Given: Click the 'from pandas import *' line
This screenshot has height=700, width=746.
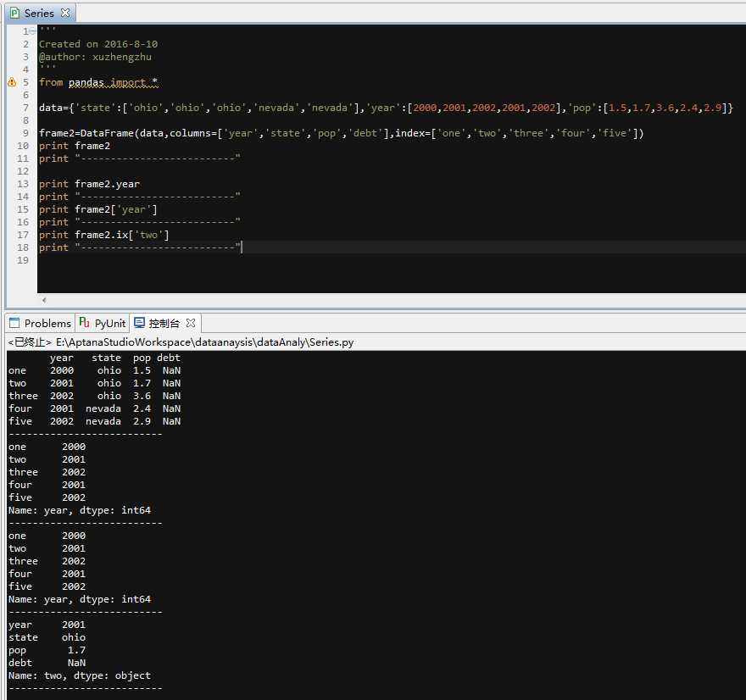Looking at the screenshot, I should [x=98, y=82].
